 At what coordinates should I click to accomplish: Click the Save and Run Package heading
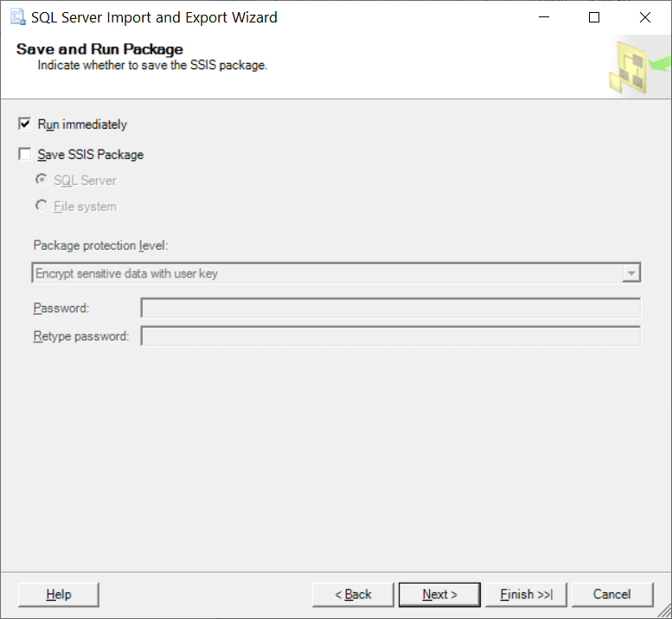coord(99,49)
